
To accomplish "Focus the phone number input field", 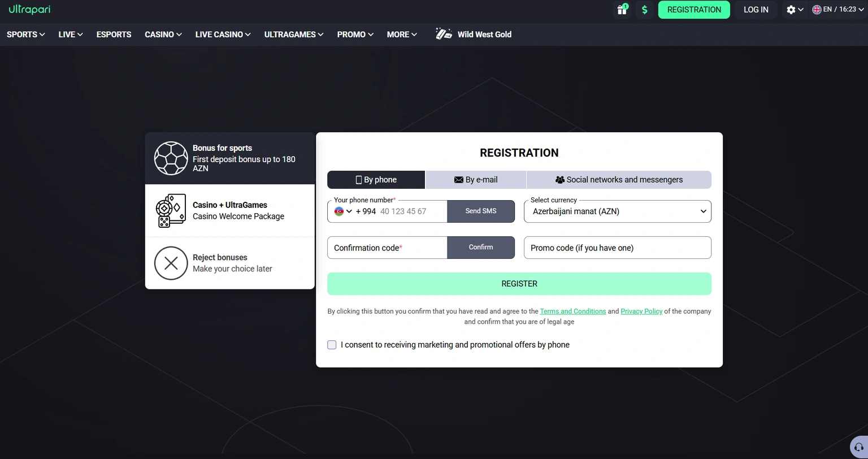I will pyautogui.click(x=411, y=211).
